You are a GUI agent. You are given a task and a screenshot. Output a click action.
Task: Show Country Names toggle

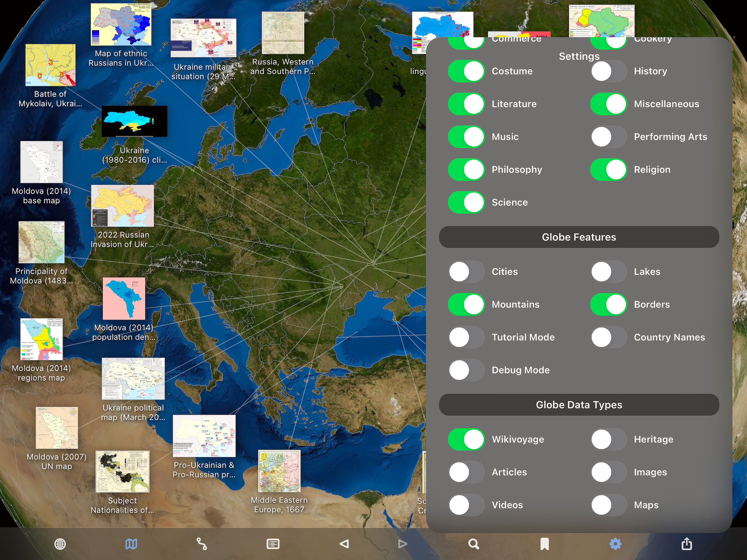[x=609, y=337]
